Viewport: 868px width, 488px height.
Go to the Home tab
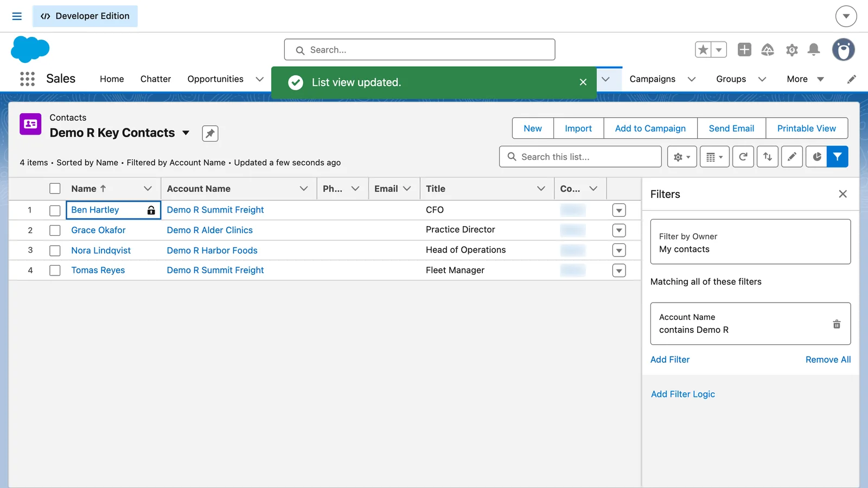pyautogui.click(x=112, y=79)
